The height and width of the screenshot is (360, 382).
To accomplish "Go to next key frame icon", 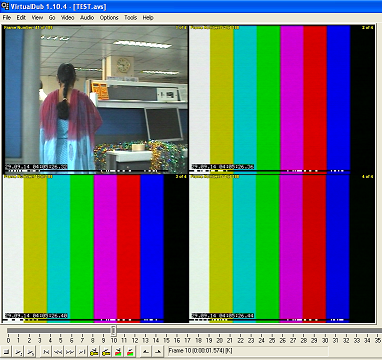I will coord(106,351).
